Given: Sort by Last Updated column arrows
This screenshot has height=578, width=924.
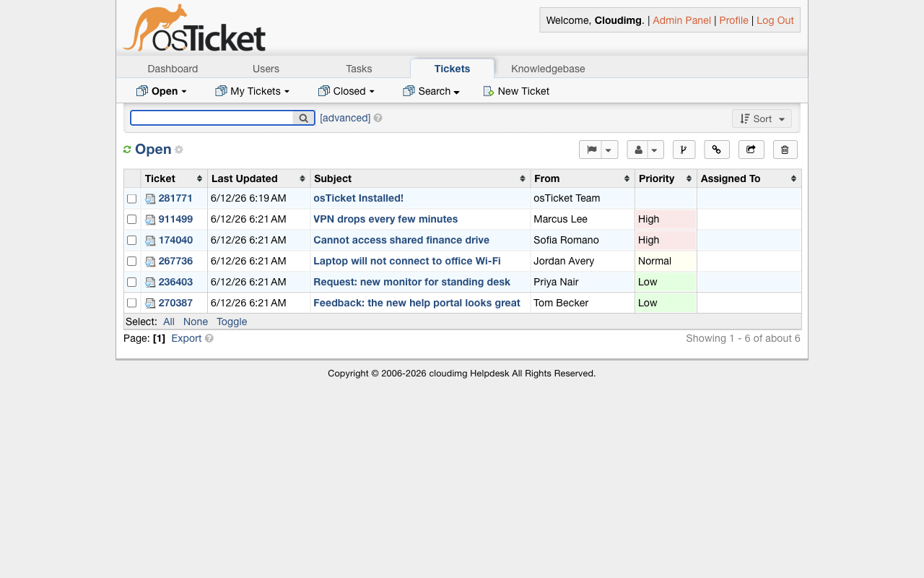Looking at the screenshot, I should pyautogui.click(x=302, y=178).
